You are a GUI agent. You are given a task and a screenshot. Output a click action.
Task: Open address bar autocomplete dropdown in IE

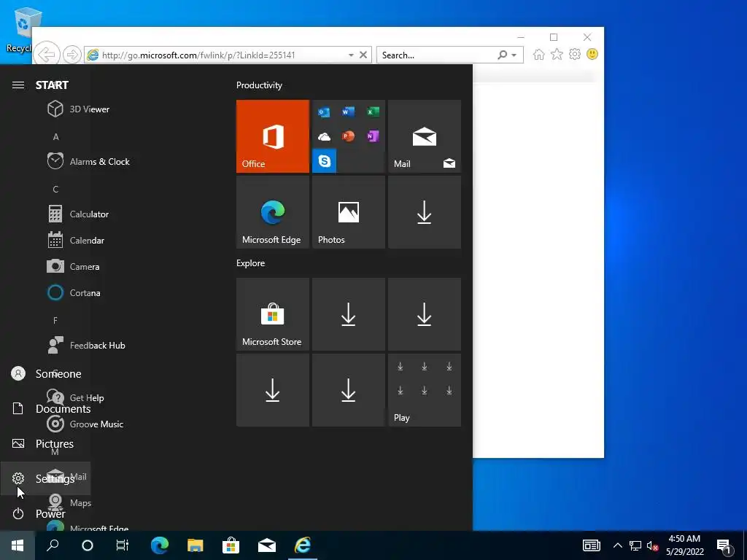[351, 55]
